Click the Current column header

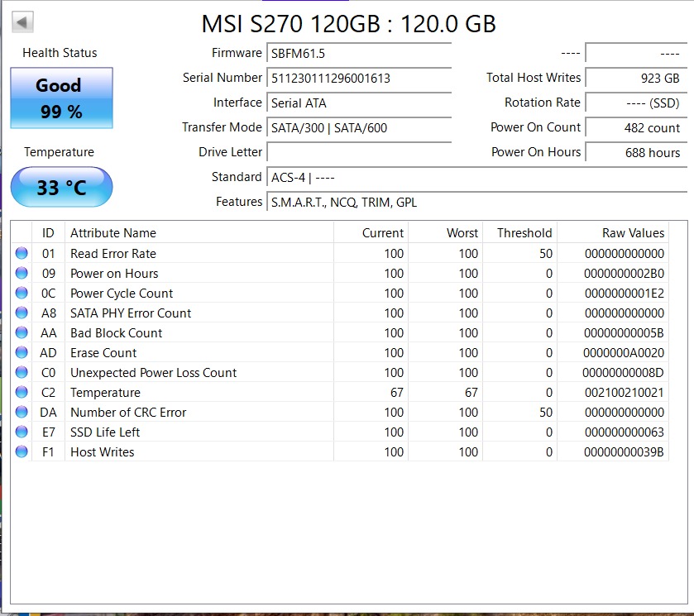pos(371,233)
